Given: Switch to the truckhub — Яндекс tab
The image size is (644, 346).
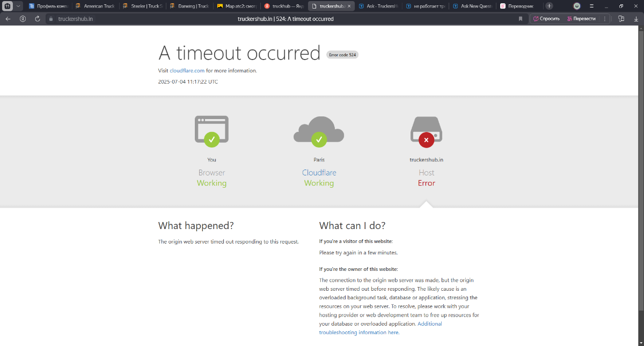Looking at the screenshot, I should tap(283, 6).
